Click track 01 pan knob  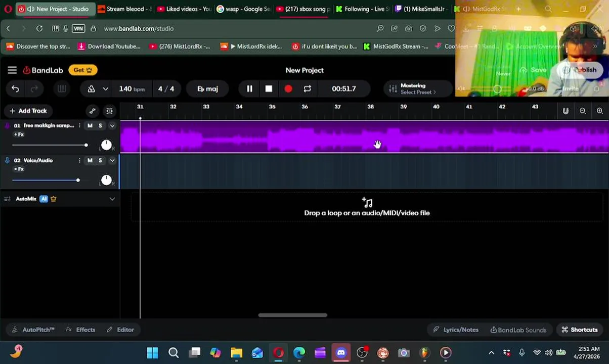[106, 146]
